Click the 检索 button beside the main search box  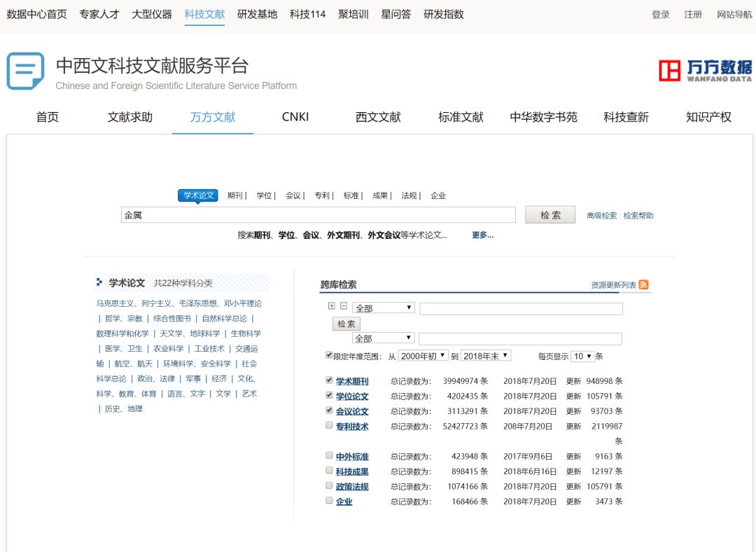click(550, 215)
